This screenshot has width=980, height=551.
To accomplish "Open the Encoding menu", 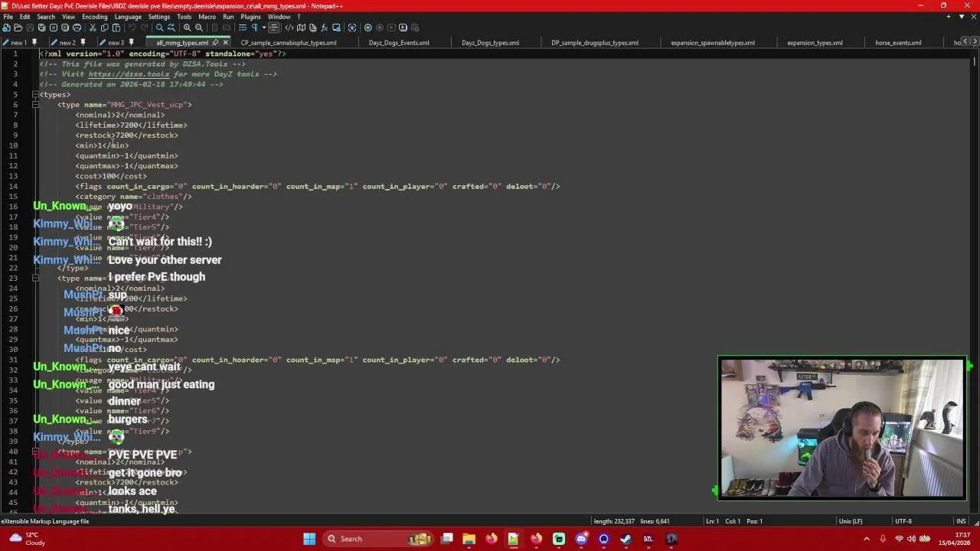I will tap(94, 16).
